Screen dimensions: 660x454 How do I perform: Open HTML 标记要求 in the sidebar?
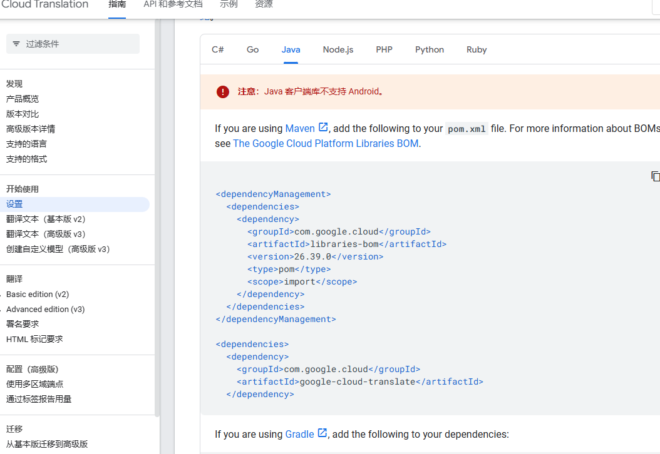coord(35,339)
